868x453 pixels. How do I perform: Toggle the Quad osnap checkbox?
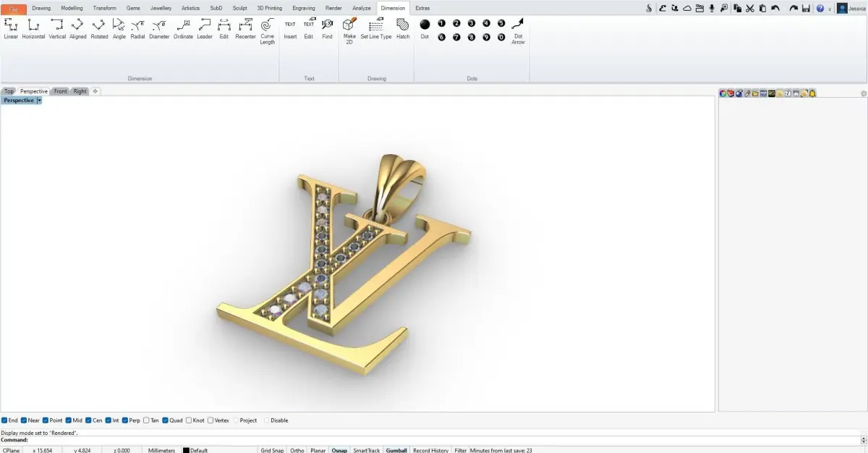pyautogui.click(x=166, y=420)
